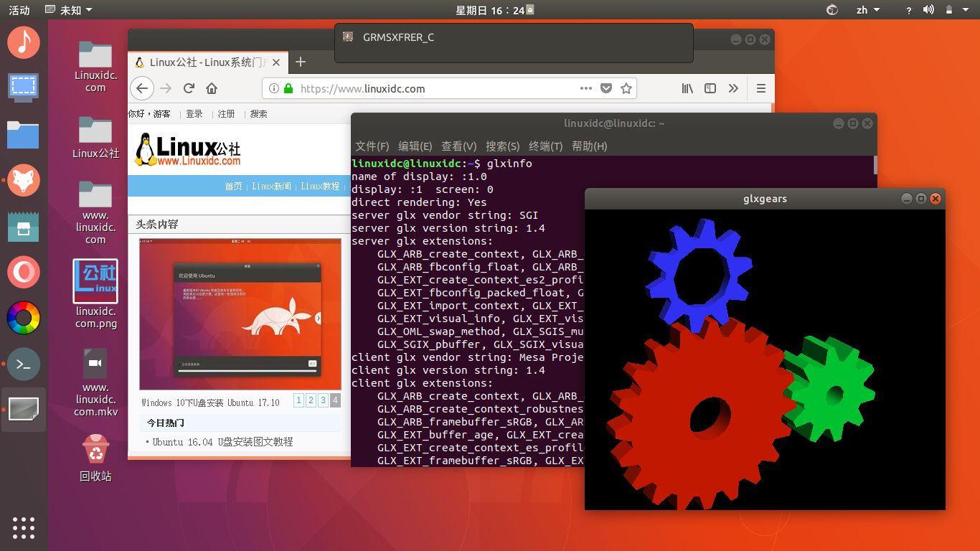Click the 注册 register link
This screenshot has height=551, width=980.
227,113
